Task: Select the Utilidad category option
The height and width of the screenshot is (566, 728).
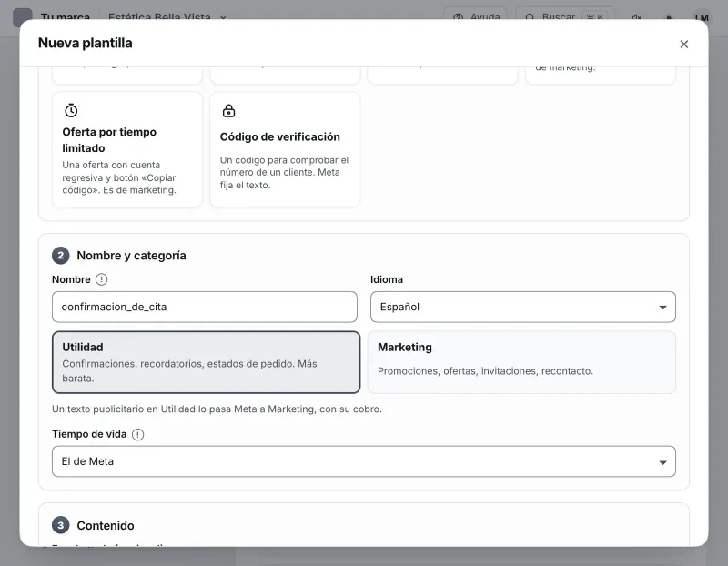Action: (207, 362)
